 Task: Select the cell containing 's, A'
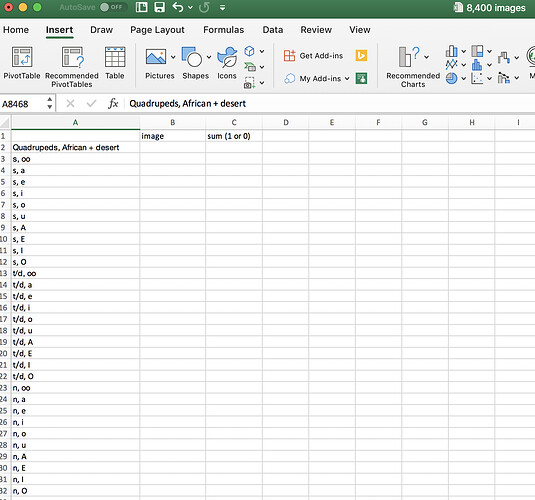75,228
